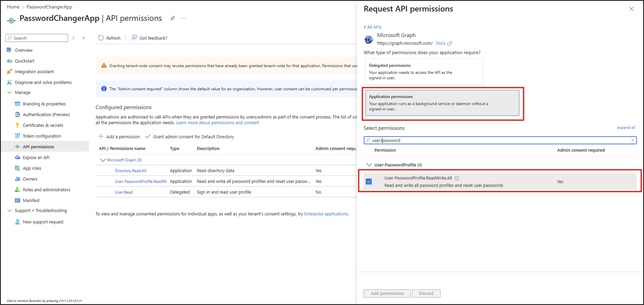Click Add a permission
The height and width of the screenshot is (305, 644).
(x=119, y=137)
